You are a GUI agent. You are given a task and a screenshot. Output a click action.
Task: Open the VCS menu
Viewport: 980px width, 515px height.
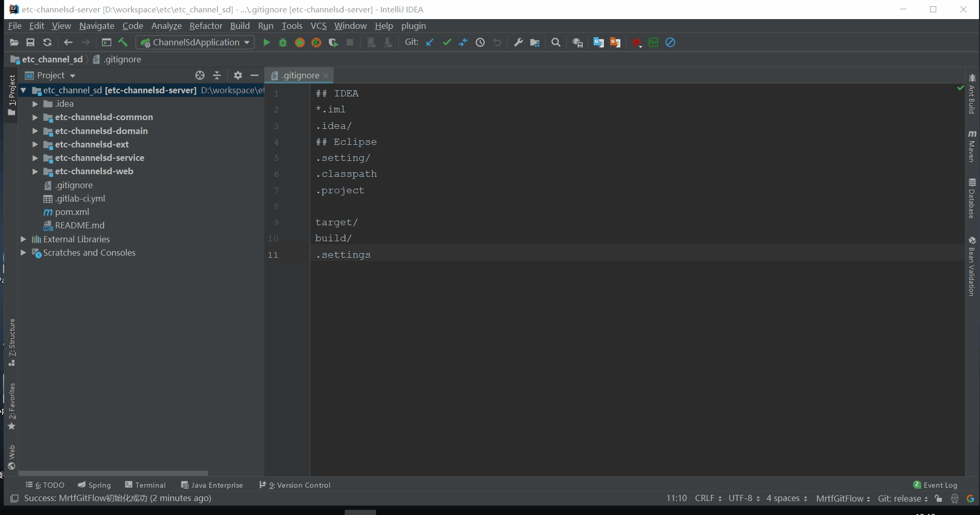pos(318,26)
